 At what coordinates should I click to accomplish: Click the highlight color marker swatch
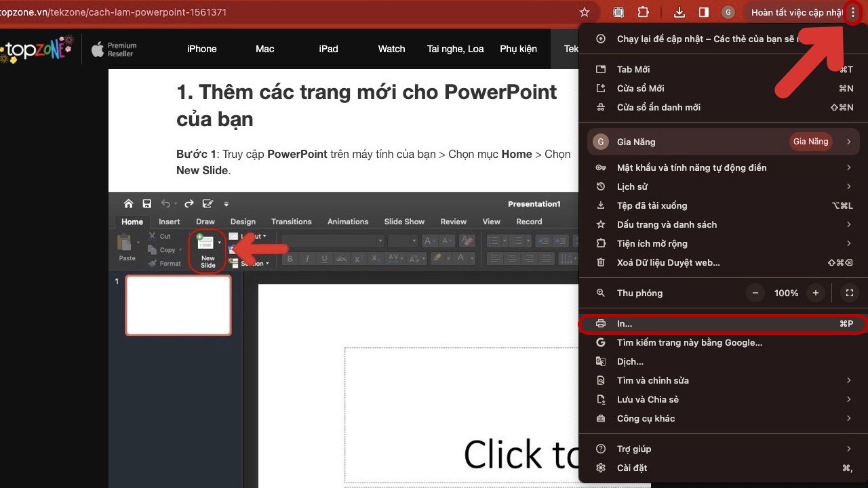pyautogui.click(x=438, y=259)
